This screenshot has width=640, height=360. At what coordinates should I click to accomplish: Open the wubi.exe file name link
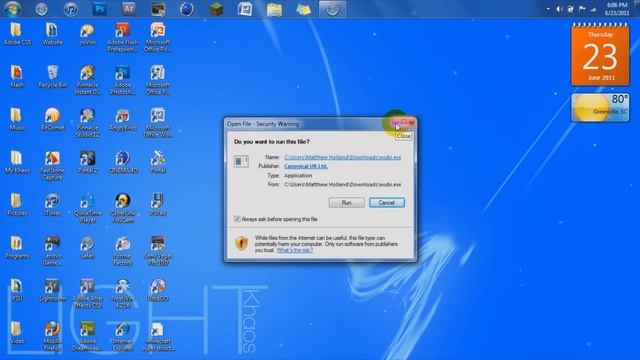(342, 157)
